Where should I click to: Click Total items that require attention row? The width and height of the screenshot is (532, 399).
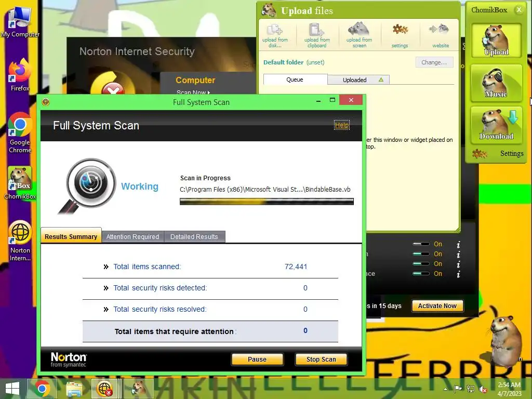coord(210,331)
